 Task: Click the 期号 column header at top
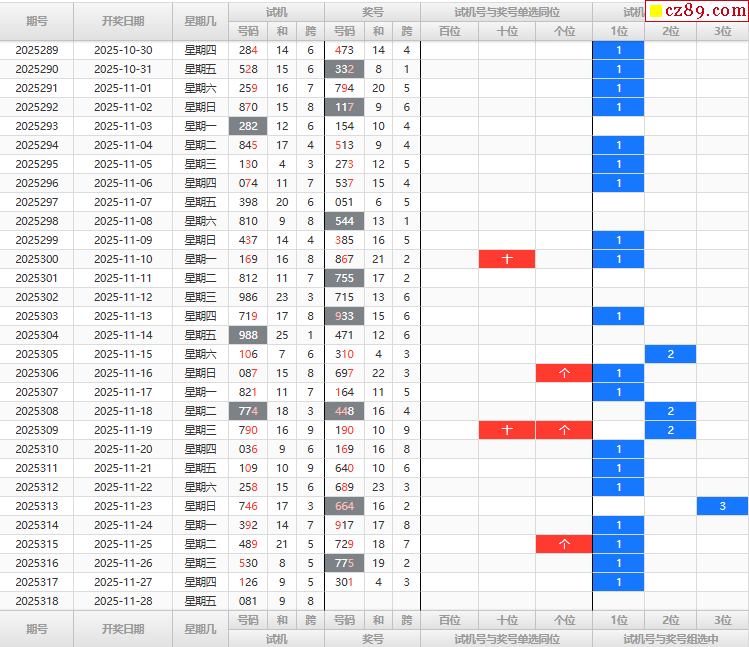pyautogui.click(x=37, y=20)
